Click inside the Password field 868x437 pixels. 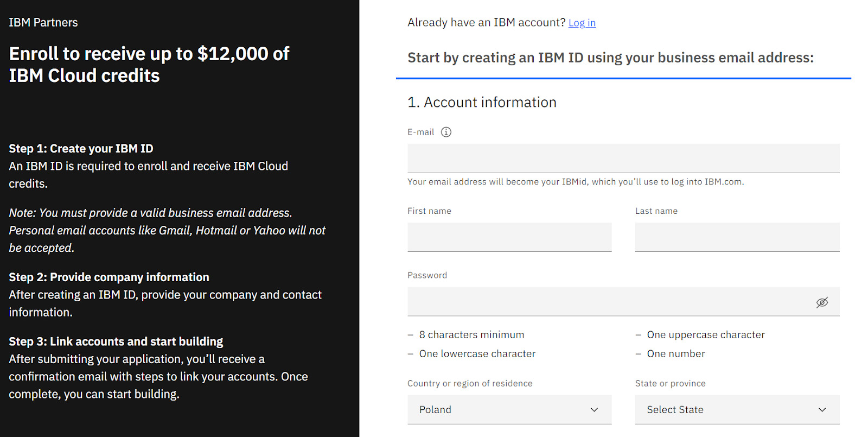pos(608,302)
